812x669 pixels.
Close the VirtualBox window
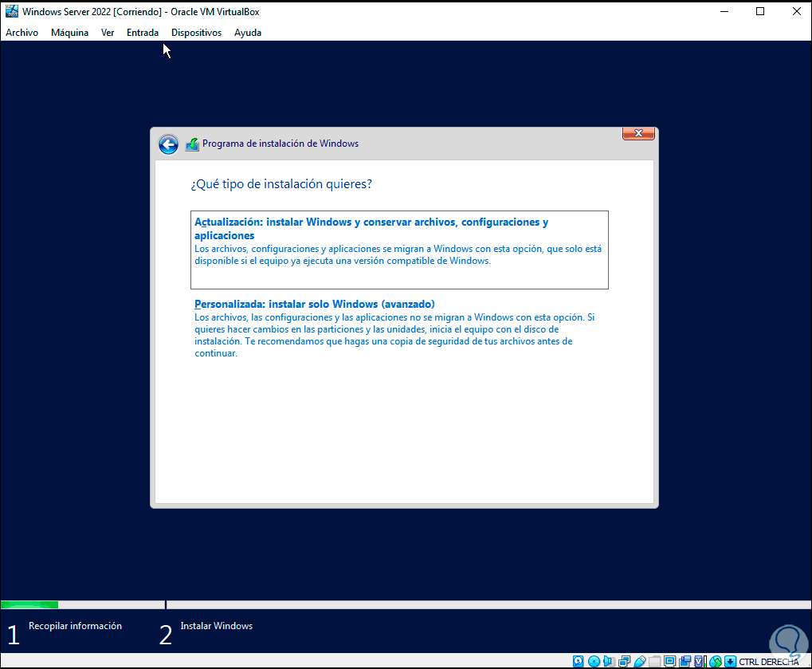point(797,11)
